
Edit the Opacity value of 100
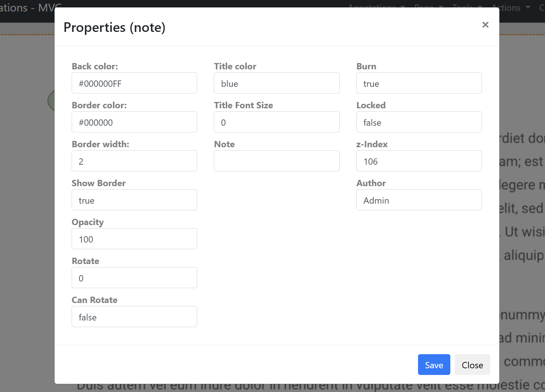click(x=134, y=239)
